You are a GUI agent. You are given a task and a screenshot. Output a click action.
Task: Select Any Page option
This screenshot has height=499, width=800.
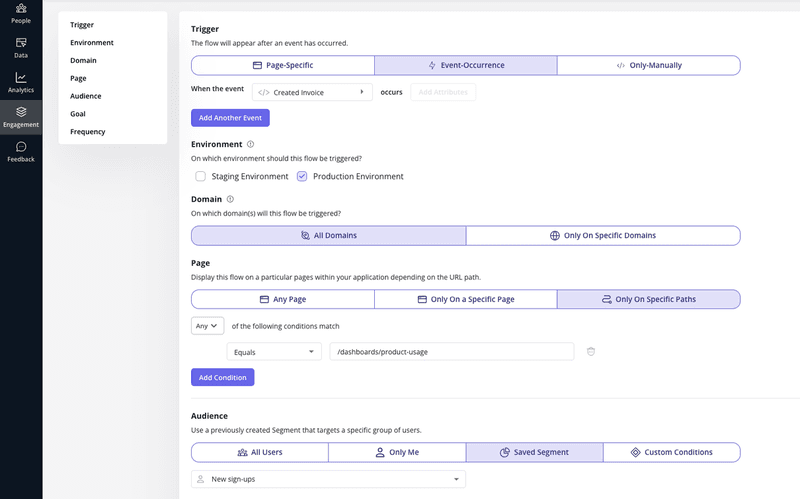pos(283,300)
